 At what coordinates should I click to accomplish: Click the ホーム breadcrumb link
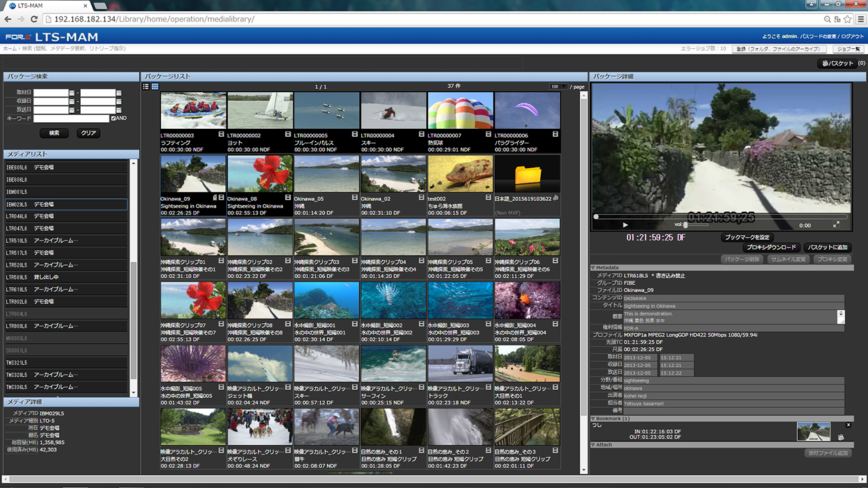10,49
